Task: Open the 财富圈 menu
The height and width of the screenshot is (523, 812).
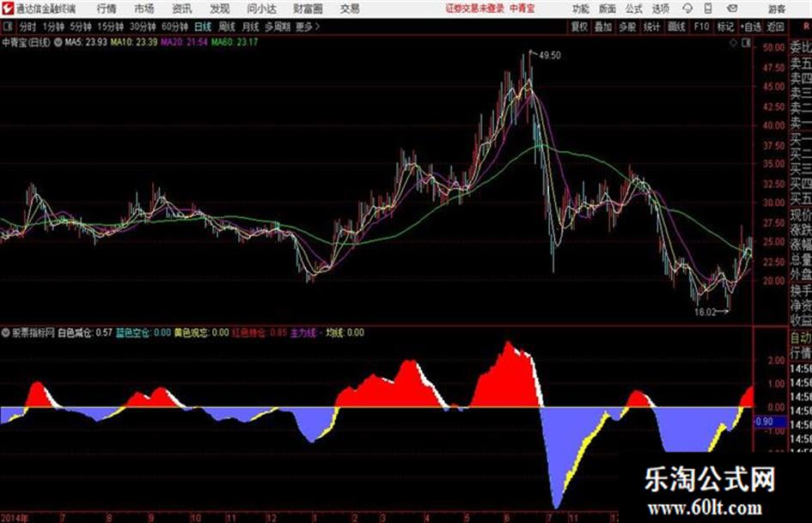Action: (x=308, y=9)
